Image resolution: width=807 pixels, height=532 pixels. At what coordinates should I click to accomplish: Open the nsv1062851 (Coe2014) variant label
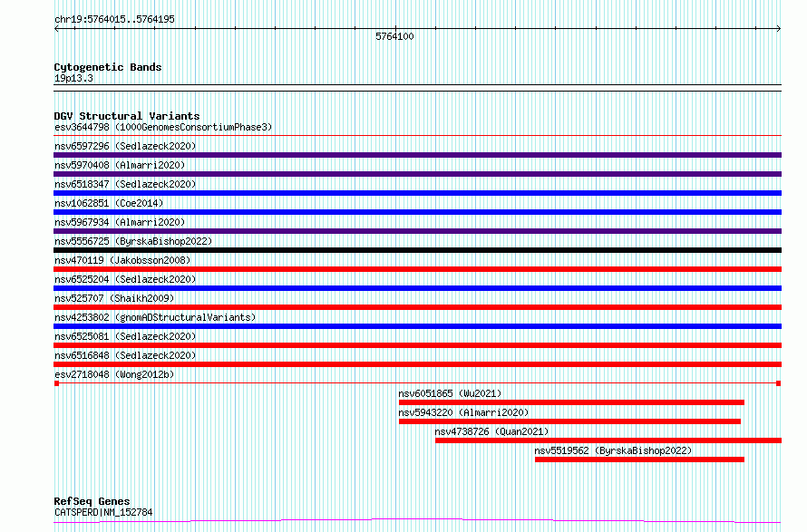coord(109,203)
